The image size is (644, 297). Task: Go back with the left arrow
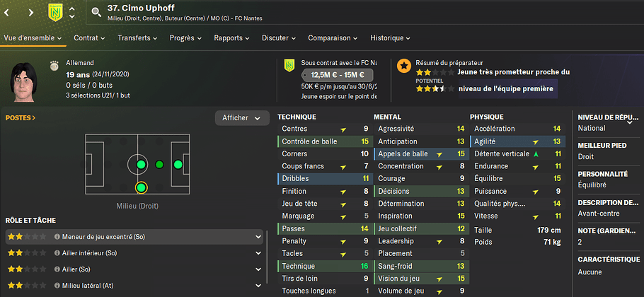click(x=6, y=12)
